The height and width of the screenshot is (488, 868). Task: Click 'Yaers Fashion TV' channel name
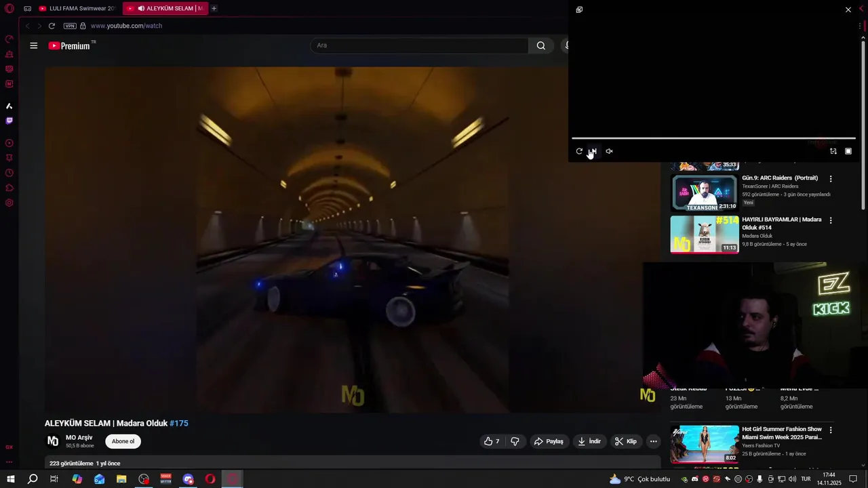click(761, 445)
